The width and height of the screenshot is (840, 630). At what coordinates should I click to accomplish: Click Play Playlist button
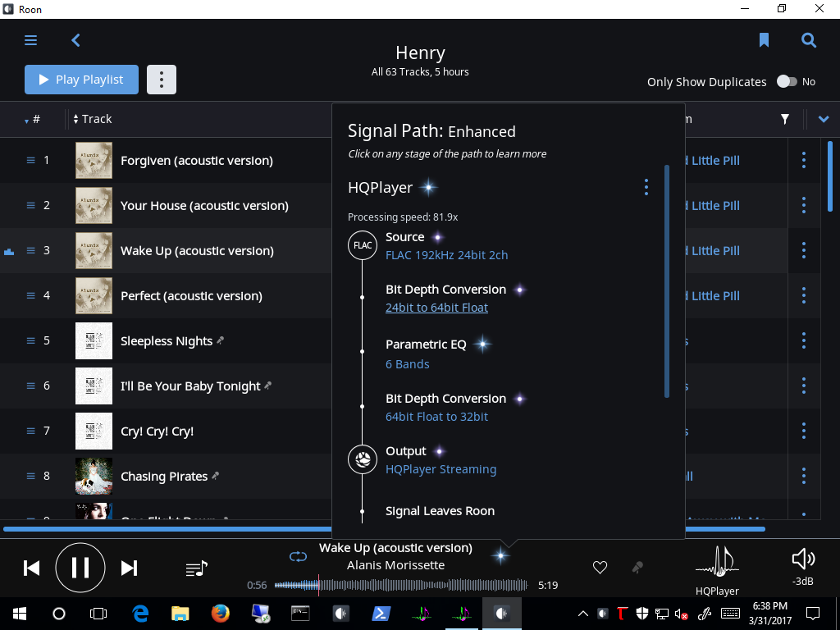pos(81,80)
